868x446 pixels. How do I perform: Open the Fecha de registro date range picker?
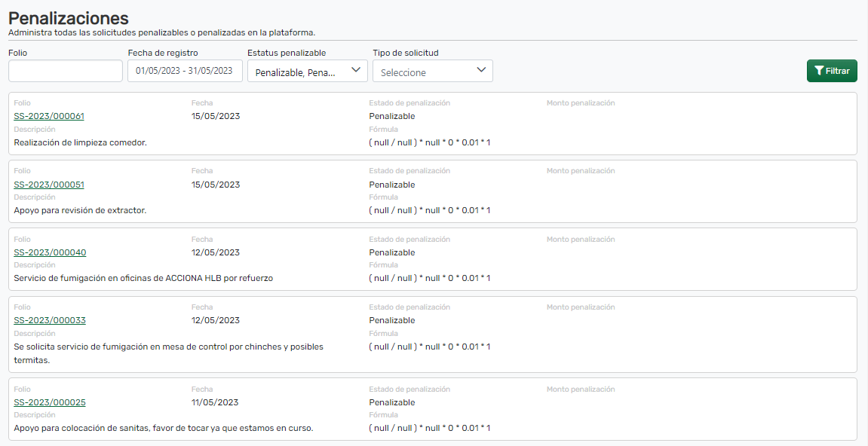coord(185,71)
